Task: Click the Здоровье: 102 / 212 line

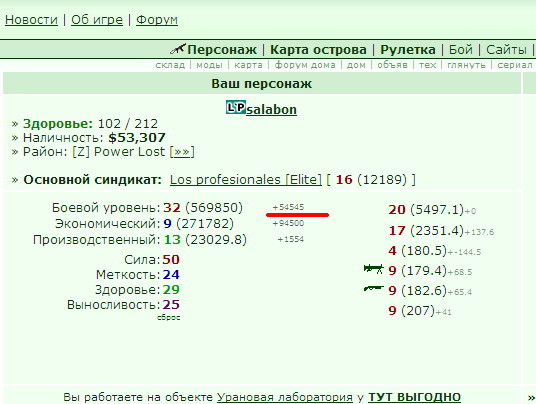Action: click(85, 124)
